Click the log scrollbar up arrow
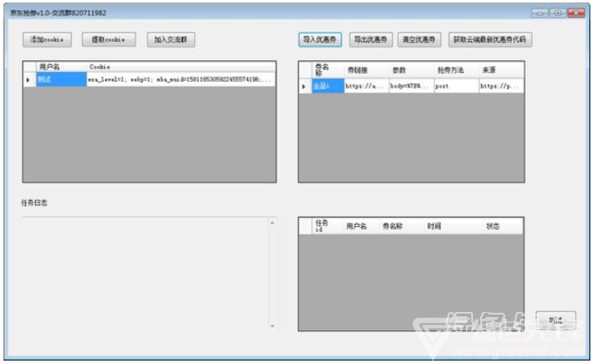The width and height of the screenshot is (593, 364). [272, 223]
